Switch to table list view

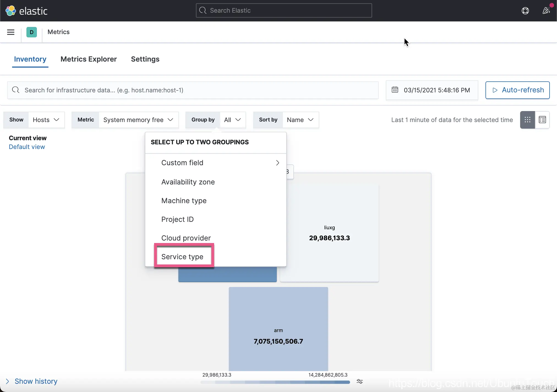click(x=542, y=120)
